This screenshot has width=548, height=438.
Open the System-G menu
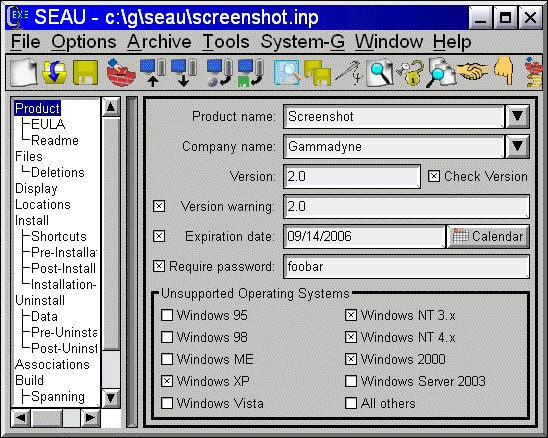[x=303, y=42]
